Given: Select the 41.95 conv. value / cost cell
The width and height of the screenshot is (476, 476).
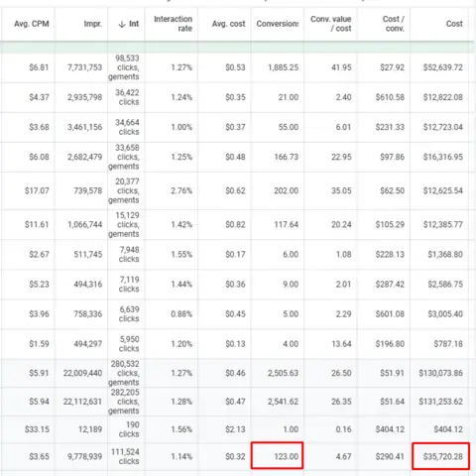Looking at the screenshot, I should (x=341, y=67).
